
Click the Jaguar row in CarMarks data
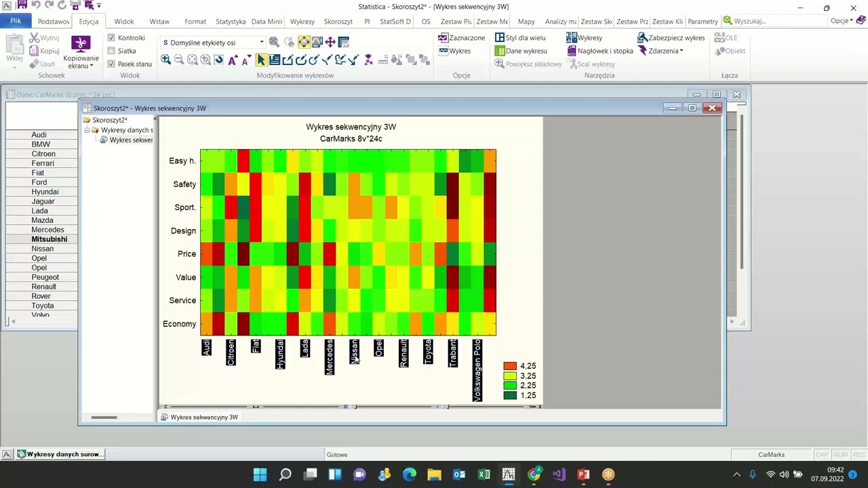pyautogui.click(x=43, y=201)
